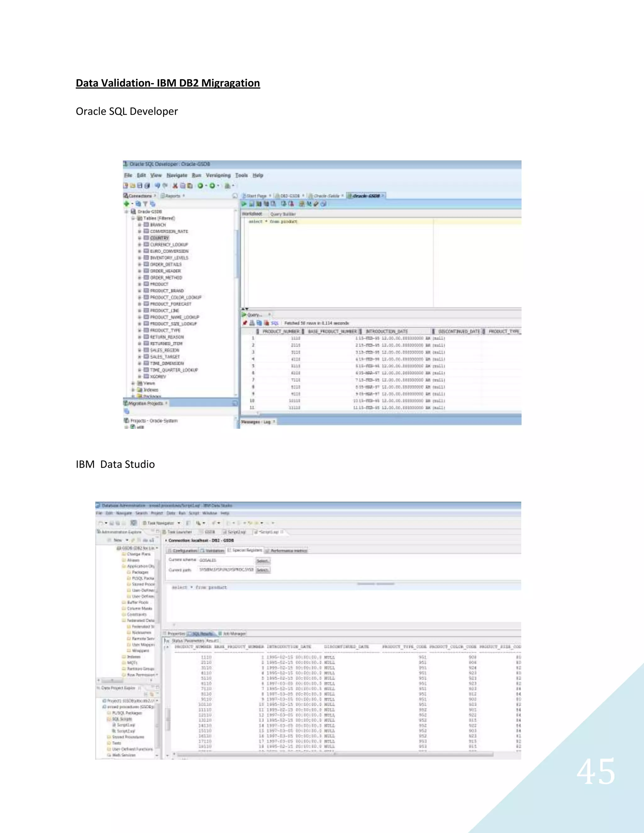Expand the SALES_REGION table node
The width and height of the screenshot is (644, 833).
[x=140, y=350]
